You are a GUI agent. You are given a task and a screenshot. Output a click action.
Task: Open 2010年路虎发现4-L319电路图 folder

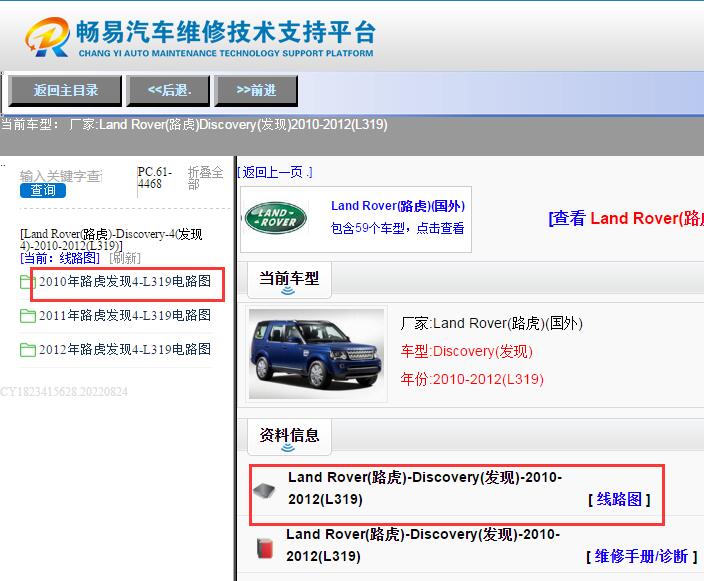point(125,282)
